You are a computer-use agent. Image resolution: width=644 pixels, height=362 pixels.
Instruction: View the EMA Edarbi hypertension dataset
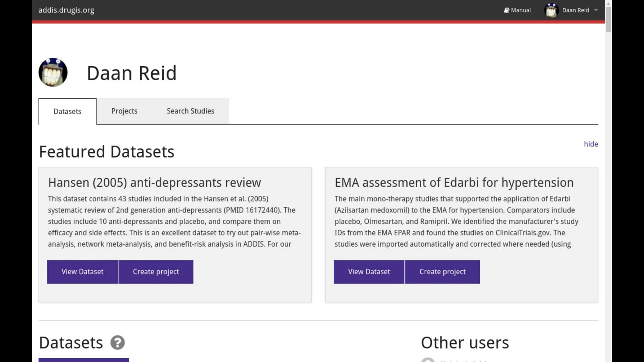(369, 272)
